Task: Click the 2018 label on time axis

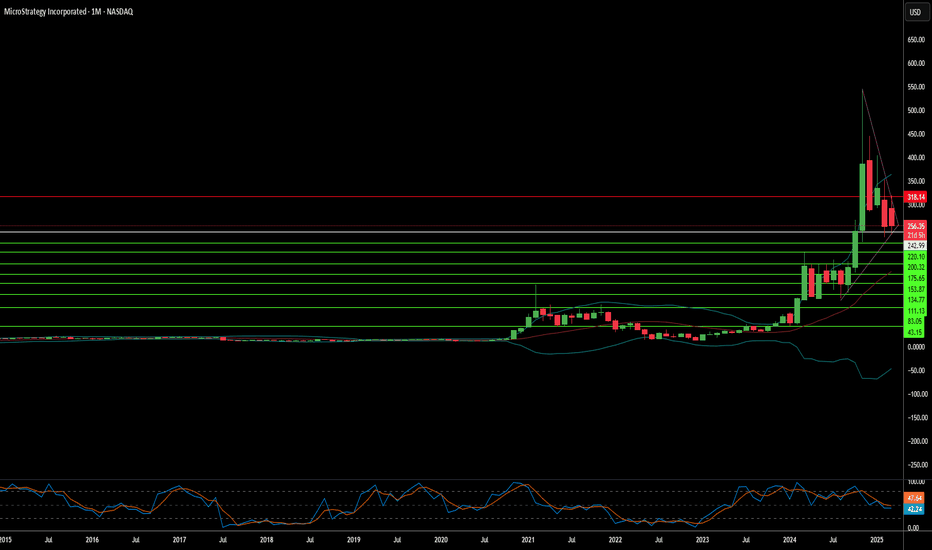Action: [266, 540]
